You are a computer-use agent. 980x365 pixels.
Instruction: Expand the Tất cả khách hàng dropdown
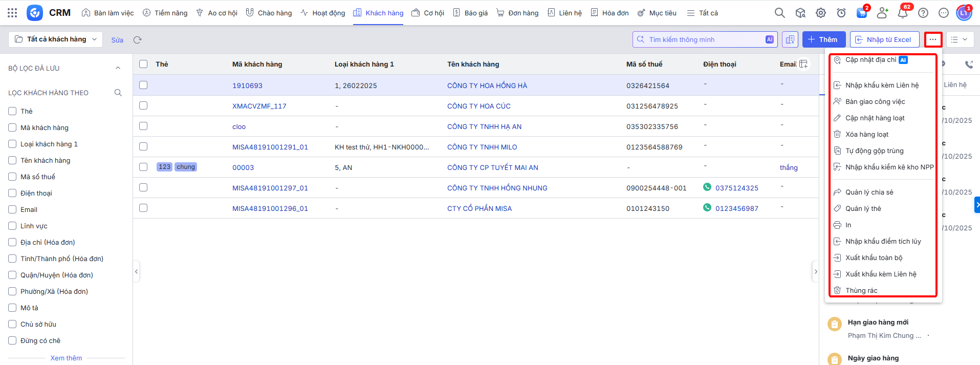[56, 39]
